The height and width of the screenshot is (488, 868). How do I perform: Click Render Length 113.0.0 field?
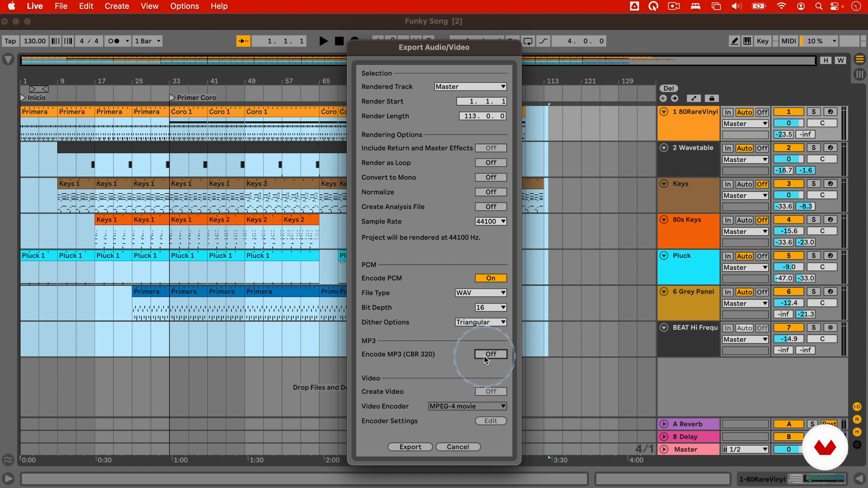483,116
